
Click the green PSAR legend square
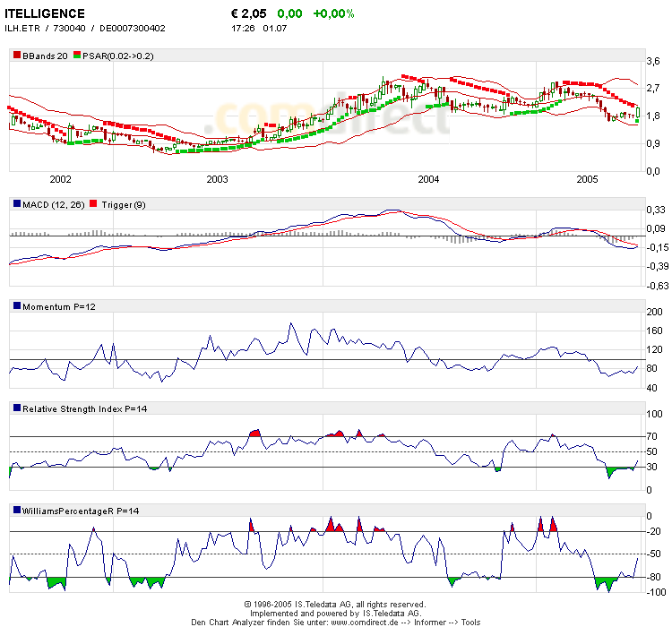coord(79,56)
